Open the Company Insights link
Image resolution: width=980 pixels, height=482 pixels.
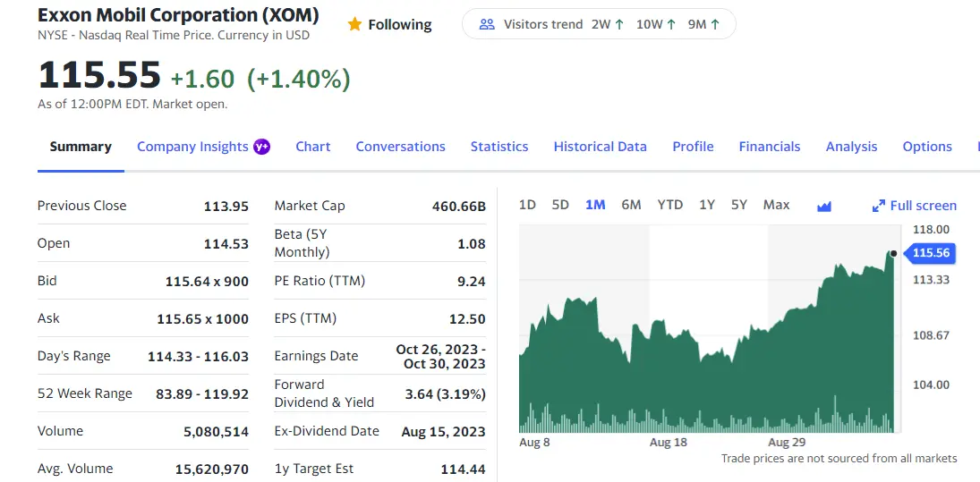pyautogui.click(x=192, y=147)
